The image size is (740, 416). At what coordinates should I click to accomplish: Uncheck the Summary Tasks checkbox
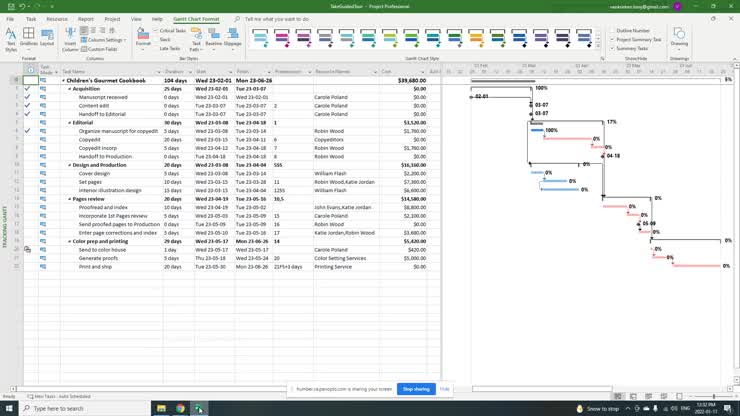(x=611, y=48)
